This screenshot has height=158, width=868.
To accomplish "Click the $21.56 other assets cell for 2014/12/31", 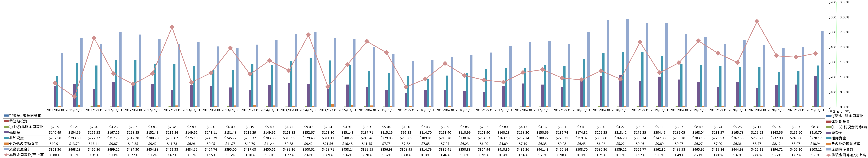I will [x=328, y=144].
